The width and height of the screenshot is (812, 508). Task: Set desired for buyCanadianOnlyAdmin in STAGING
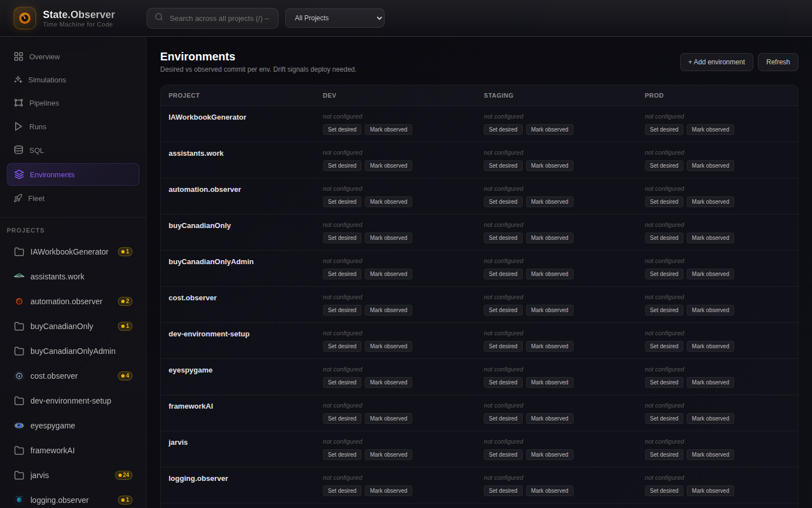[503, 274]
